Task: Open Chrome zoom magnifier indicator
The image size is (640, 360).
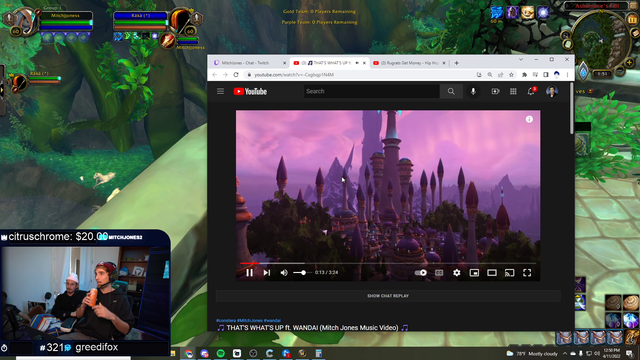Action: click(x=490, y=75)
